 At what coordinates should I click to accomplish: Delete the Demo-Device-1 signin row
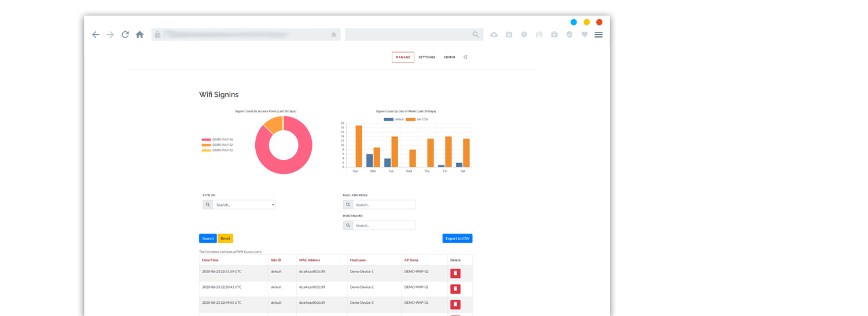click(455, 273)
